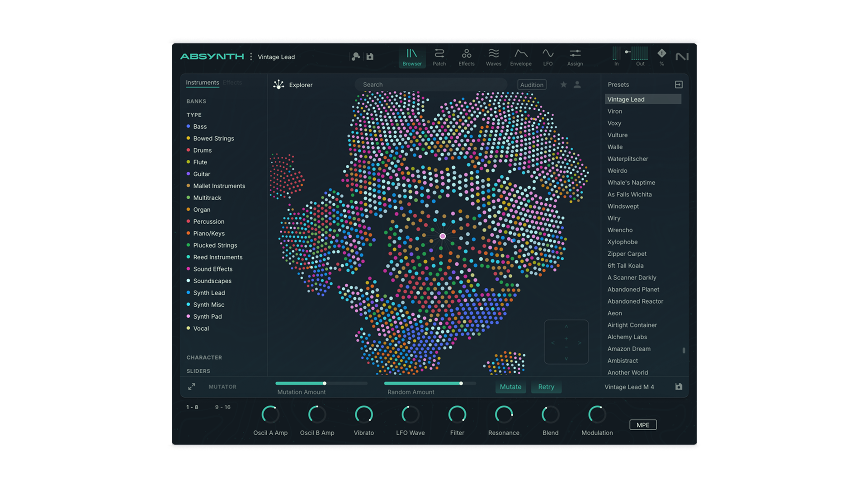Image resolution: width=868 pixels, height=488 pixels.
Task: Toggle the MPE button
Action: [x=643, y=425]
